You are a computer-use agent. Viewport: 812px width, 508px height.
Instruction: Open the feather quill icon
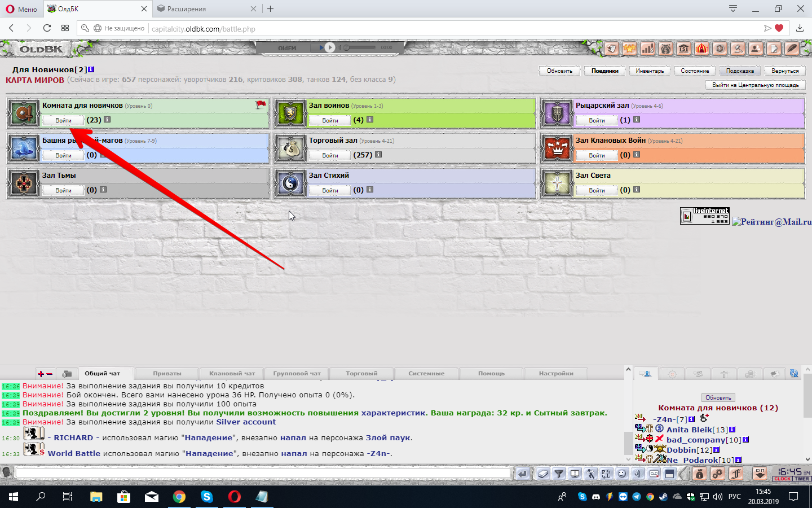pyautogui.click(x=792, y=49)
